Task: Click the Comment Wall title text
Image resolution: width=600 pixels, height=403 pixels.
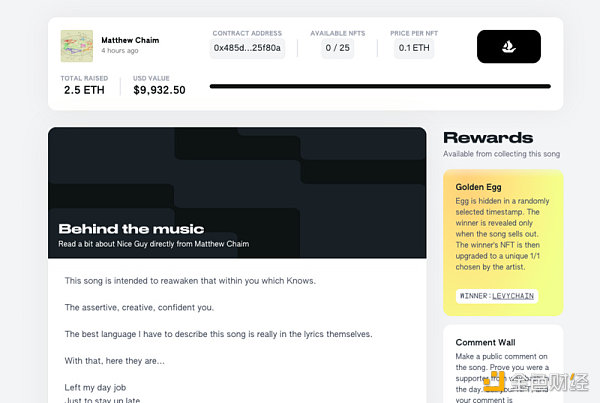Action: [485, 343]
